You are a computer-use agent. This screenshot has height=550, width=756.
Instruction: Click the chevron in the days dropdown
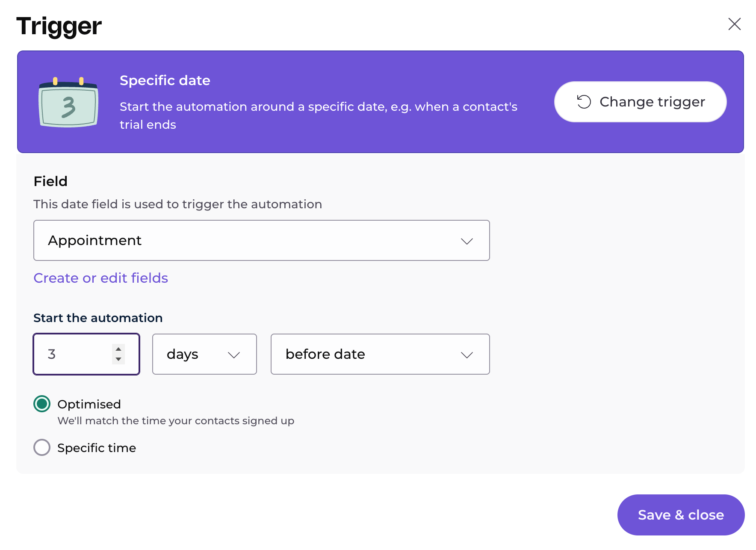coord(233,355)
